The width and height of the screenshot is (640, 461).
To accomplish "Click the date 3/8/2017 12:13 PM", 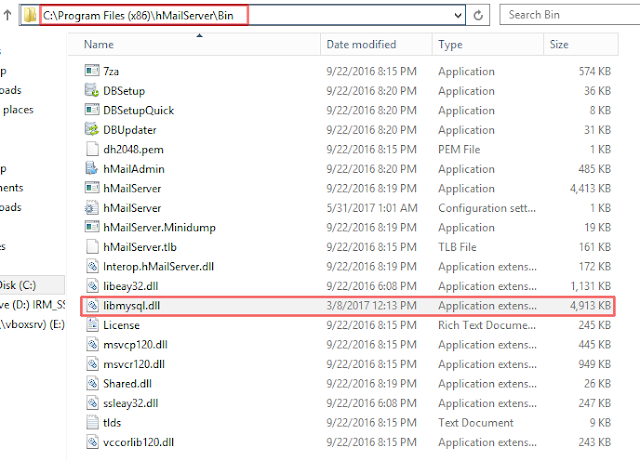I will (371, 306).
